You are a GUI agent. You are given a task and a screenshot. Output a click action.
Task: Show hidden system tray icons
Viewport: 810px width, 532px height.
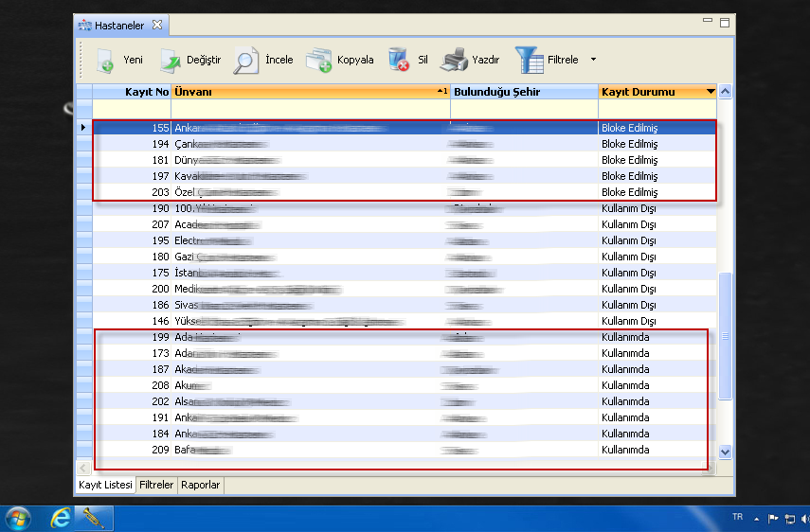[x=756, y=519]
